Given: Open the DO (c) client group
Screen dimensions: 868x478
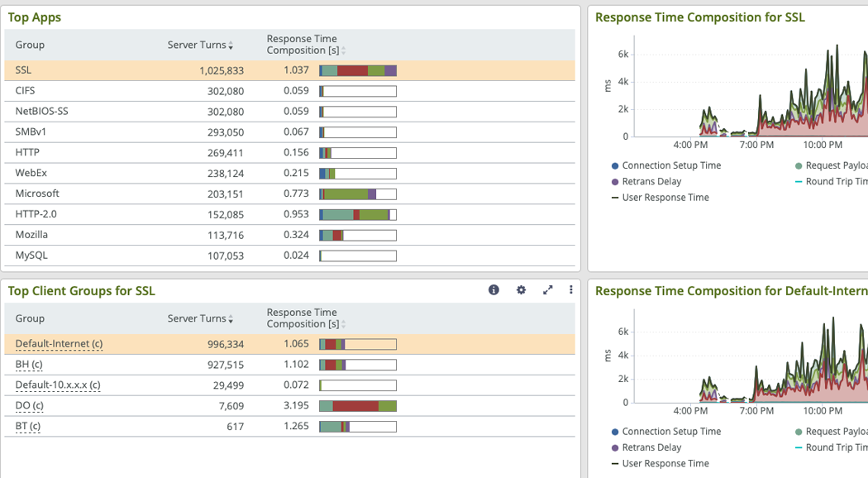Looking at the screenshot, I should click(x=29, y=406).
